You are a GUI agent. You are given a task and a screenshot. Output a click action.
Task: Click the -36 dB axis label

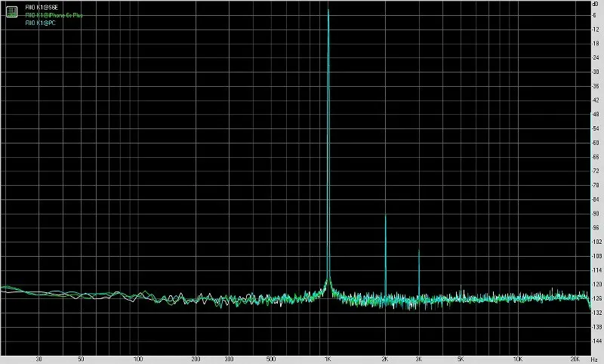(x=596, y=86)
